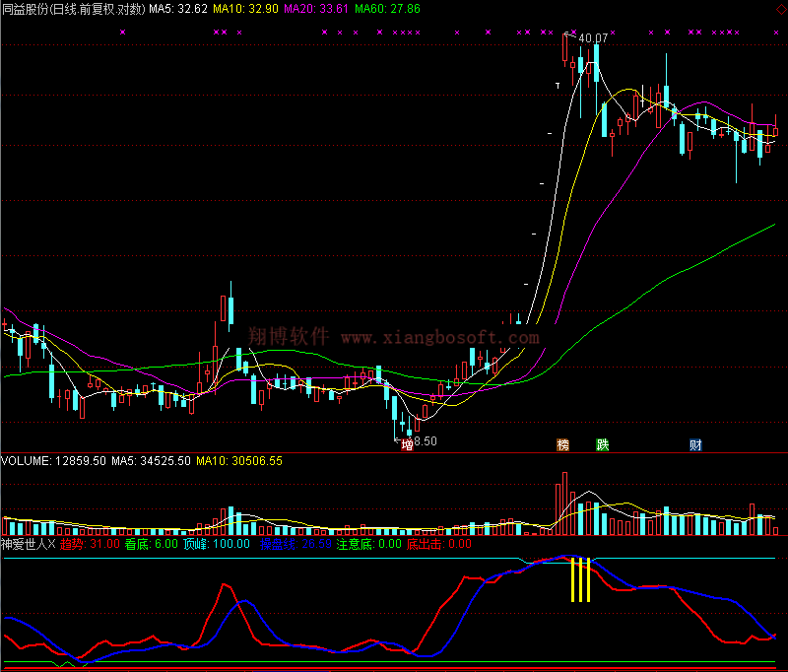Select the 同益股份 chart title text
788x672 pixels.
(73, 9)
